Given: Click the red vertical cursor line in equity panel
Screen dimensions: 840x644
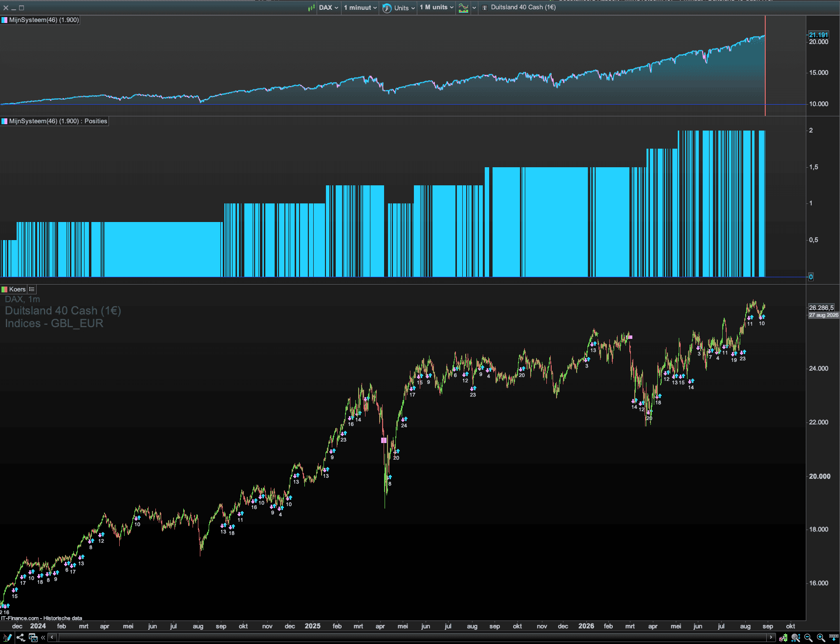Looking at the screenshot, I should coord(765,66).
